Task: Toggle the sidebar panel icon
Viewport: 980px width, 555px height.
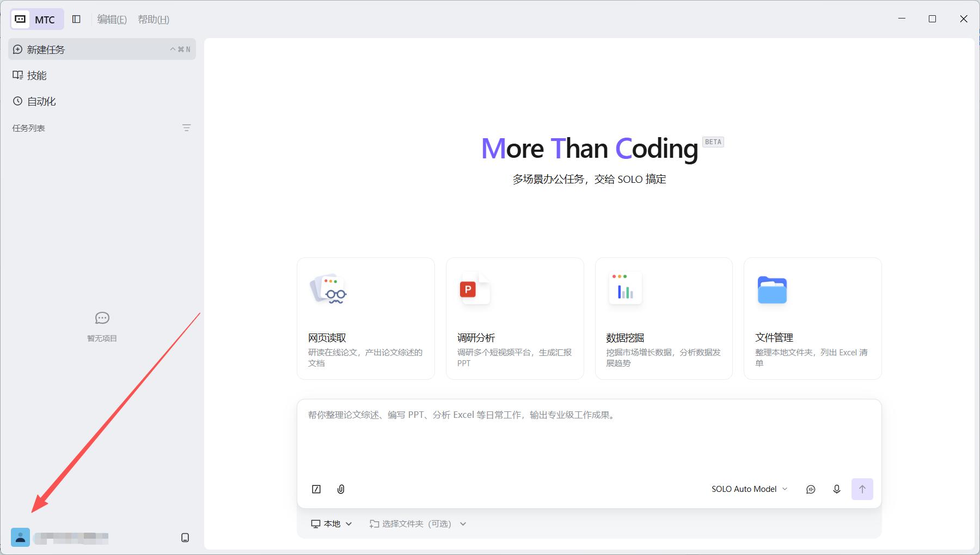Action: 76,20
